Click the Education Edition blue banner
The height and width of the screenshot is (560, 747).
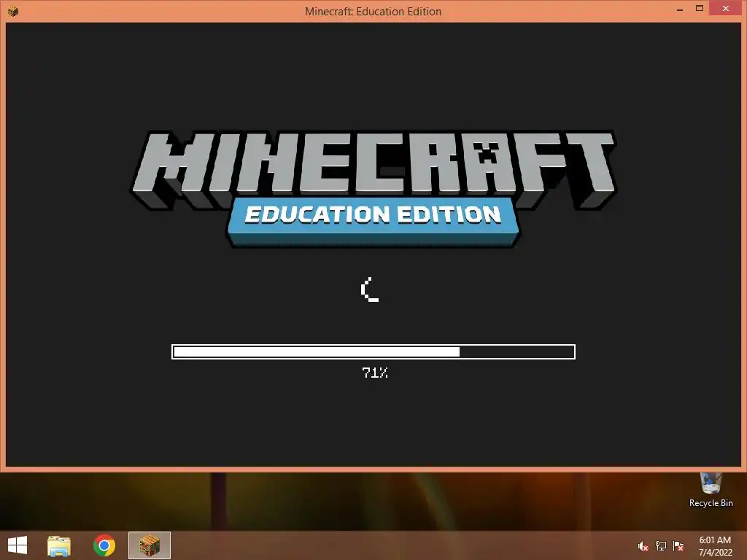click(373, 222)
